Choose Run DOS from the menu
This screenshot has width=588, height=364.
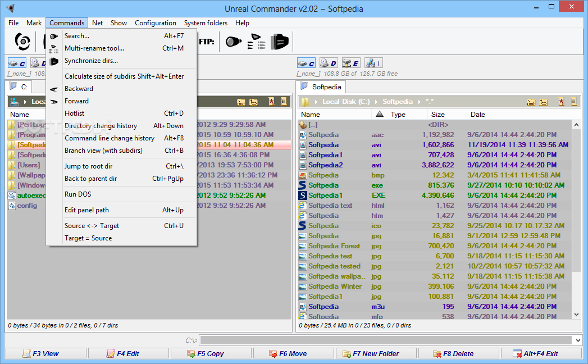(x=121, y=194)
